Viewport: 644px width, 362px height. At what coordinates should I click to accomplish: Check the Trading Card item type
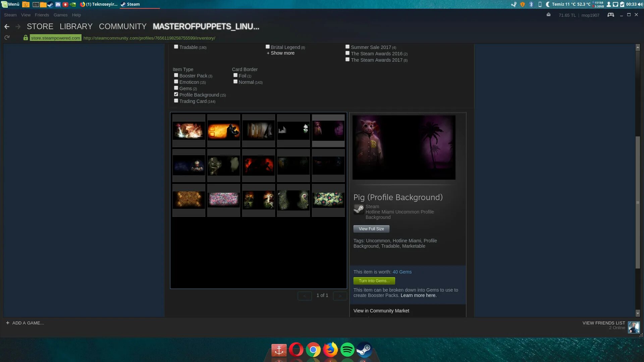coord(176,101)
